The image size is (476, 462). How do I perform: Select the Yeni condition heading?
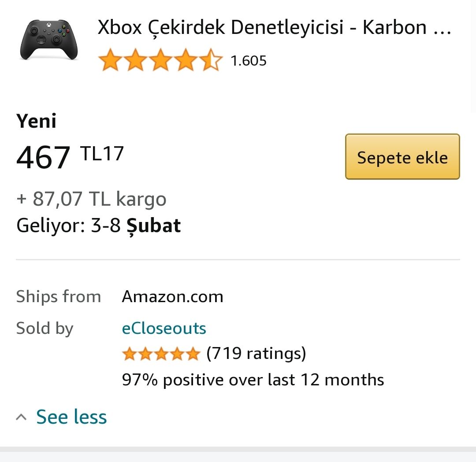pos(37,121)
